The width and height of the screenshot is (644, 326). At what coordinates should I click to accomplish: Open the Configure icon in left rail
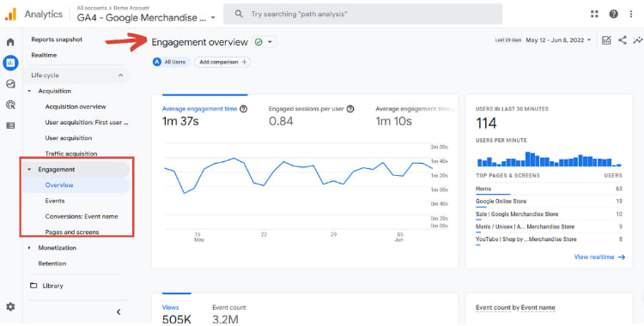pyautogui.click(x=10, y=125)
